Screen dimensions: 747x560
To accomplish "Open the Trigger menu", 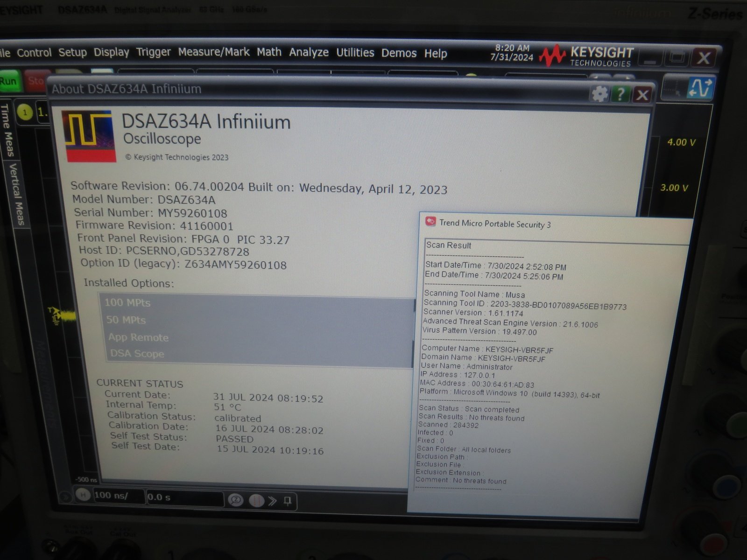I will point(153,52).
